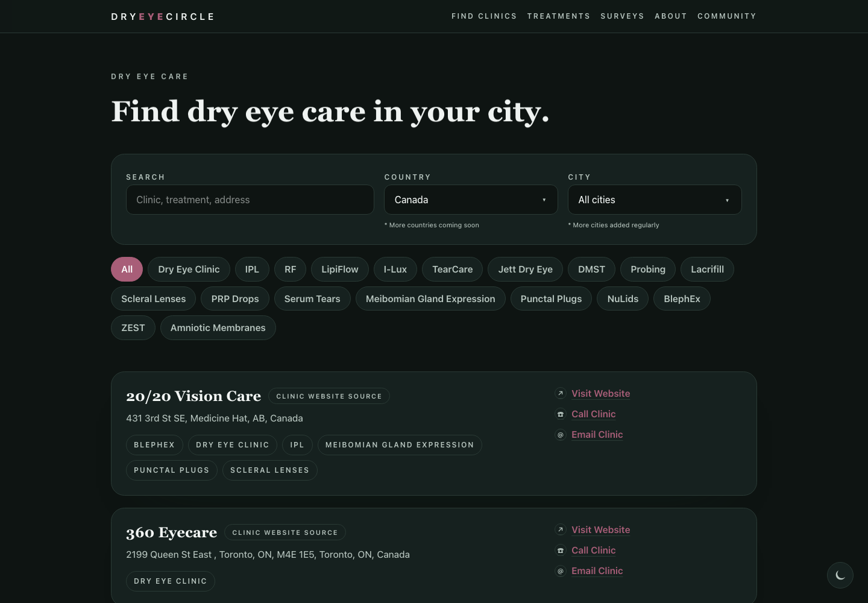The width and height of the screenshot is (868, 603).
Task: Click the BLEPHEX tag on 20/20 Vision Care
Action: 154,445
